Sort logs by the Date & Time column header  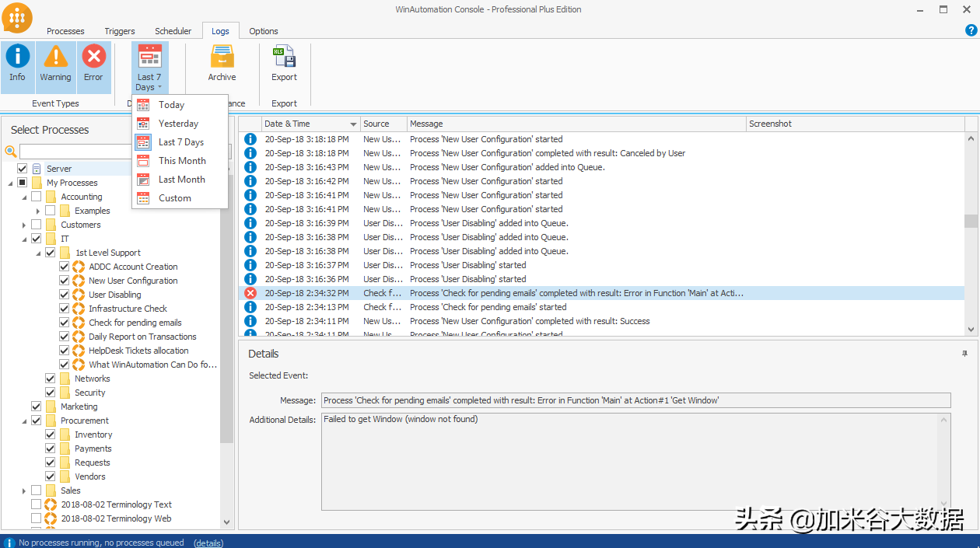point(311,124)
